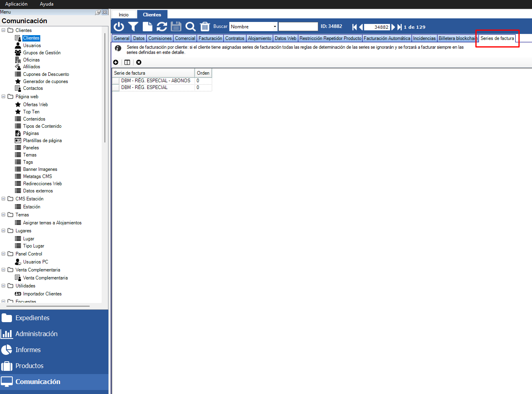Click the power/exit toolbar icon

pos(119,27)
